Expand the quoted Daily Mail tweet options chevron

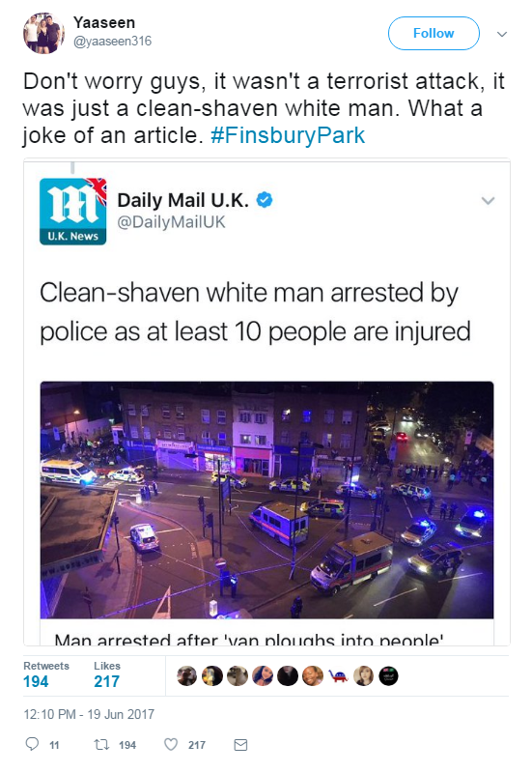click(488, 201)
